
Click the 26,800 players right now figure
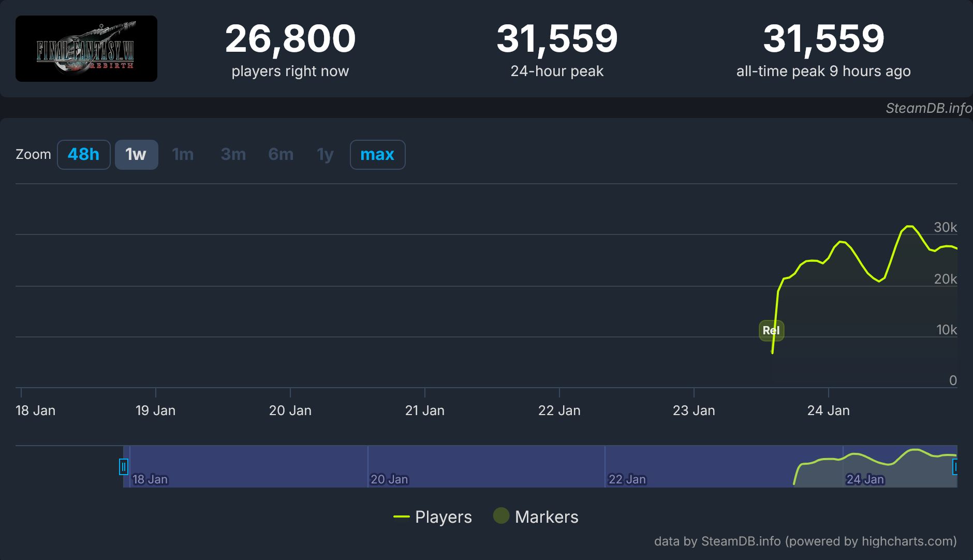pyautogui.click(x=290, y=39)
